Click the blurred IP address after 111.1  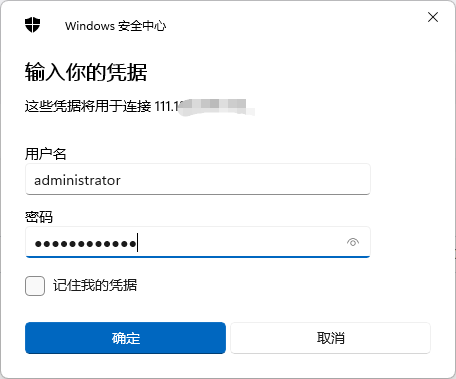[x=215, y=107]
